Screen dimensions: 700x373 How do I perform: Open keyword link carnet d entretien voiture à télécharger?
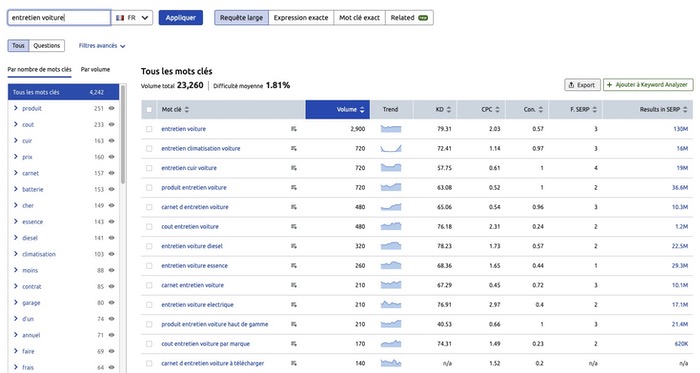tap(212, 364)
